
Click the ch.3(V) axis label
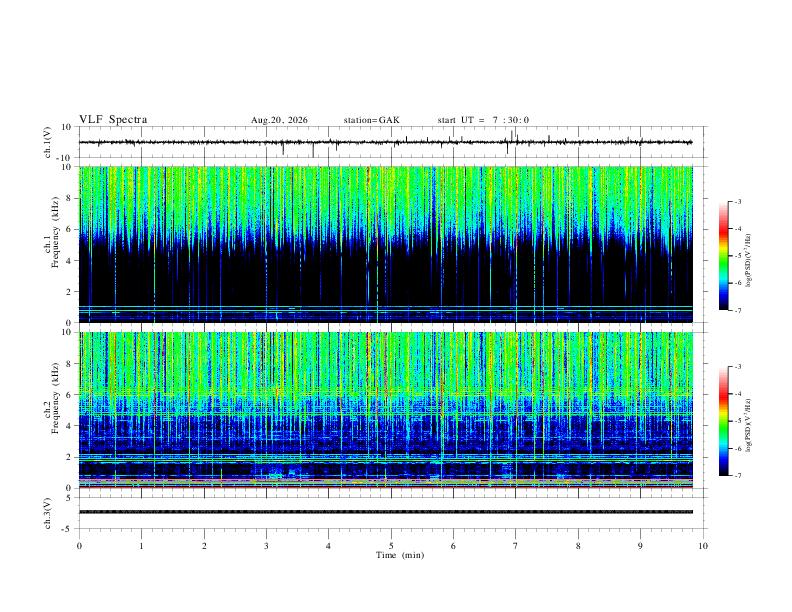pyautogui.click(x=48, y=514)
